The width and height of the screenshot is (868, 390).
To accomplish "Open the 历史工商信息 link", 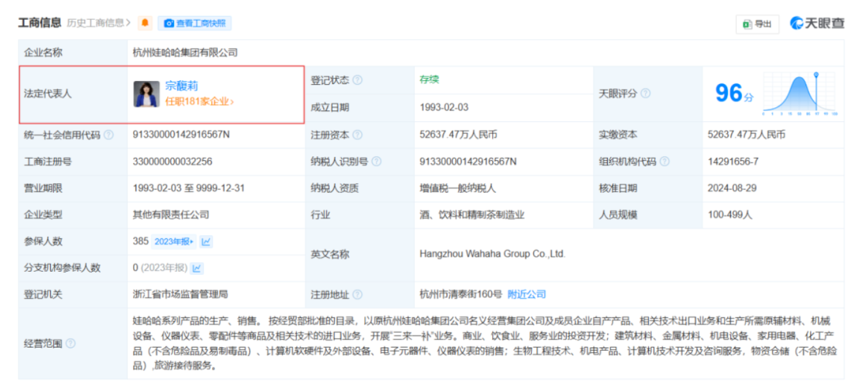I will 98,23.
